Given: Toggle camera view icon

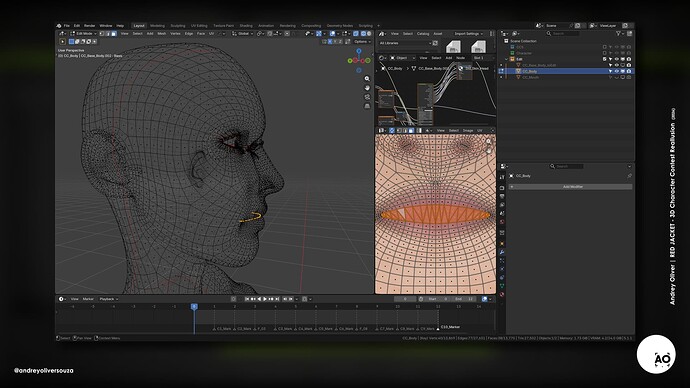Looking at the screenshot, I should (x=367, y=97).
